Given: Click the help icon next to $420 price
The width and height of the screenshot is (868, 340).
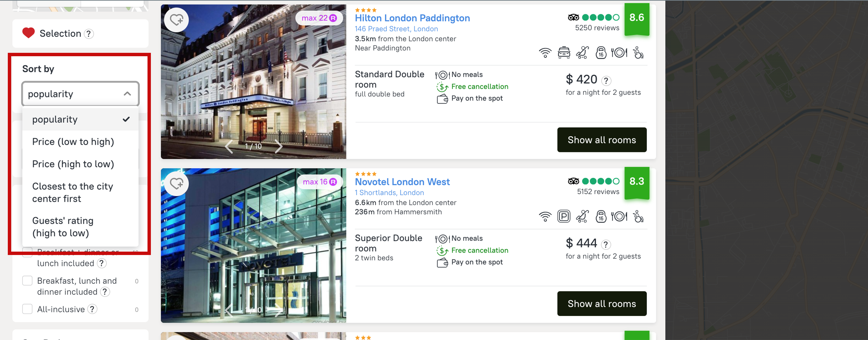Looking at the screenshot, I should point(606,81).
